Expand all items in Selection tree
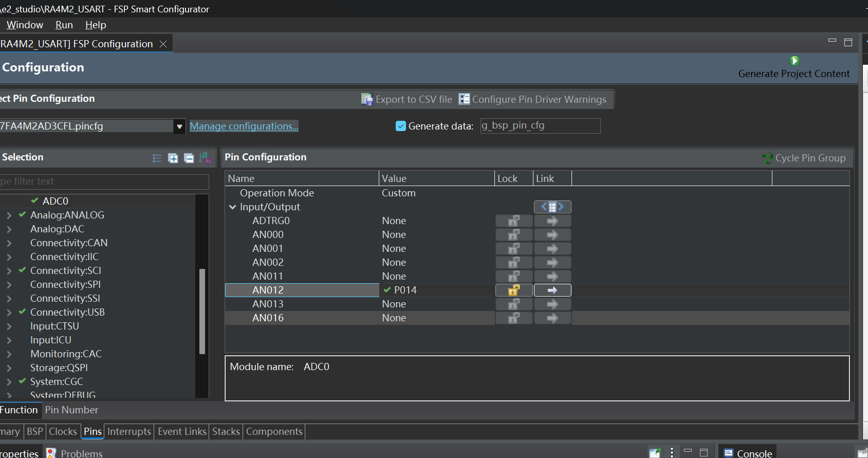This screenshot has height=458, width=868. [173, 158]
